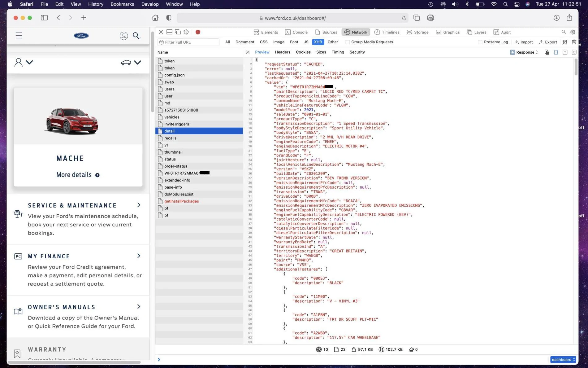The height and width of the screenshot is (368, 588).
Task: Switch to the Console tab
Action: tap(296, 32)
